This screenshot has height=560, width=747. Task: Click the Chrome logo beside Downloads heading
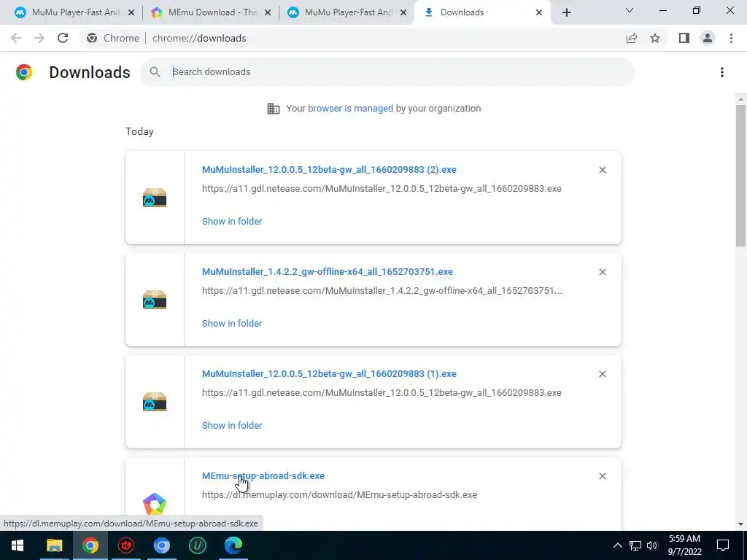click(x=24, y=72)
